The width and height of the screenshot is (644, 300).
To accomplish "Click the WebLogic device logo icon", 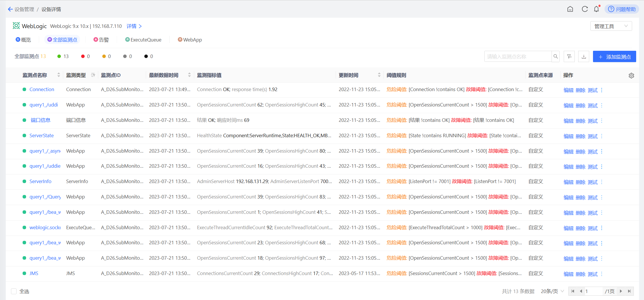I will click(x=16, y=26).
